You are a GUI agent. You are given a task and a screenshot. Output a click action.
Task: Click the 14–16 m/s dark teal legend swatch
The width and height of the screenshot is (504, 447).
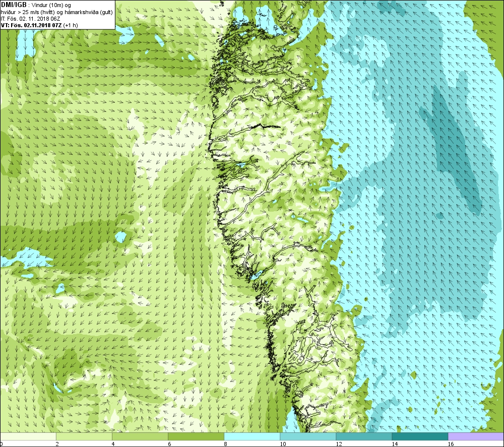coord(420,436)
